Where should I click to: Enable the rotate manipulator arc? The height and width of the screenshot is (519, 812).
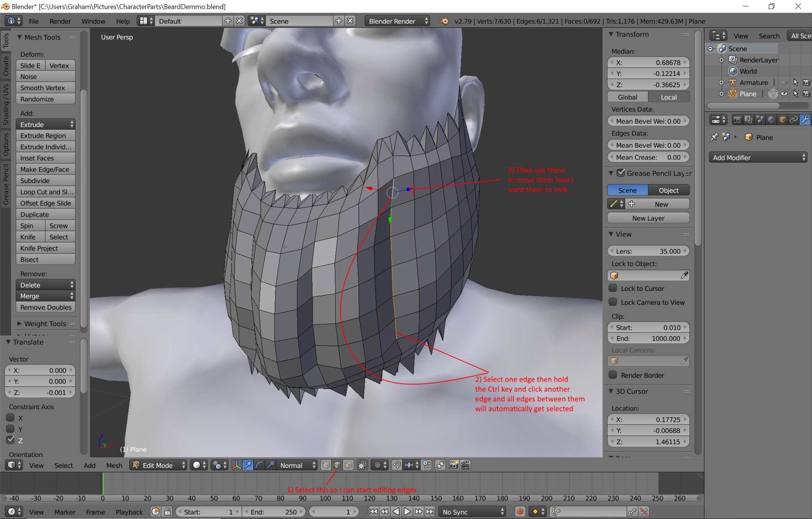(x=259, y=465)
